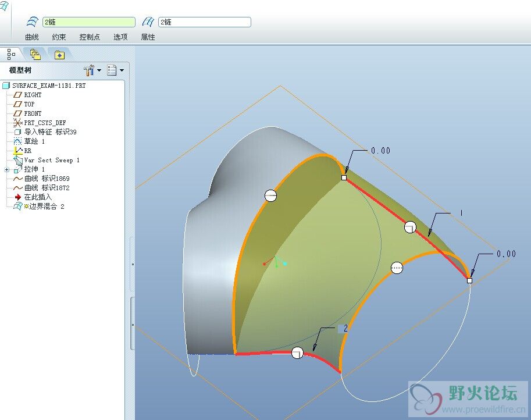
Task: Click the upper square endpoint handle
Action: pyautogui.click(x=344, y=177)
